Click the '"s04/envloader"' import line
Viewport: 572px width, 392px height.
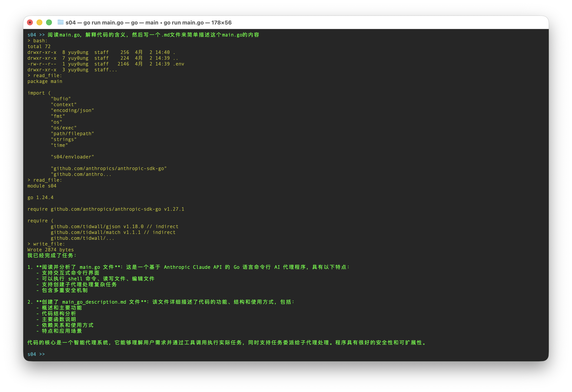[72, 157]
